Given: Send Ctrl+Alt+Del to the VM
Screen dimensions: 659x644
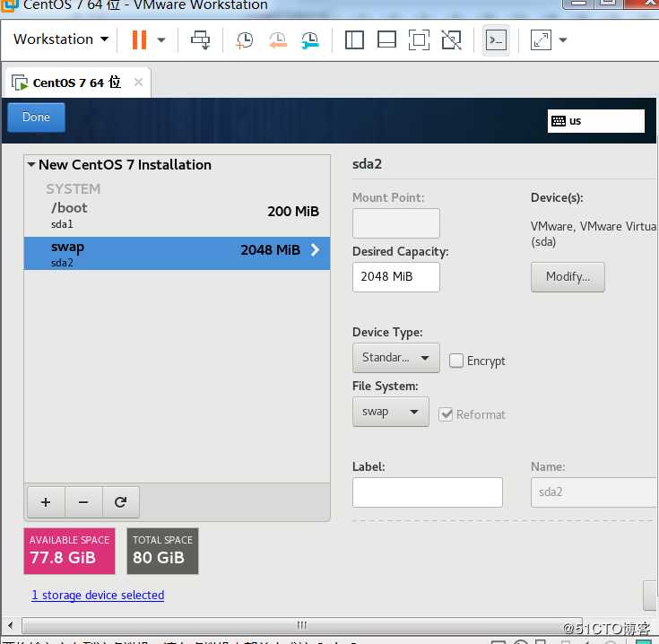Looking at the screenshot, I should [201, 40].
